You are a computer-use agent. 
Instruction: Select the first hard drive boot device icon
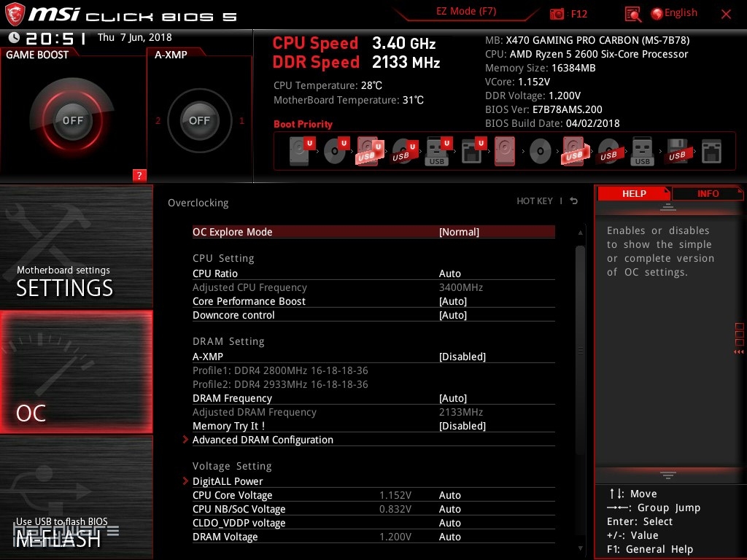click(x=299, y=152)
